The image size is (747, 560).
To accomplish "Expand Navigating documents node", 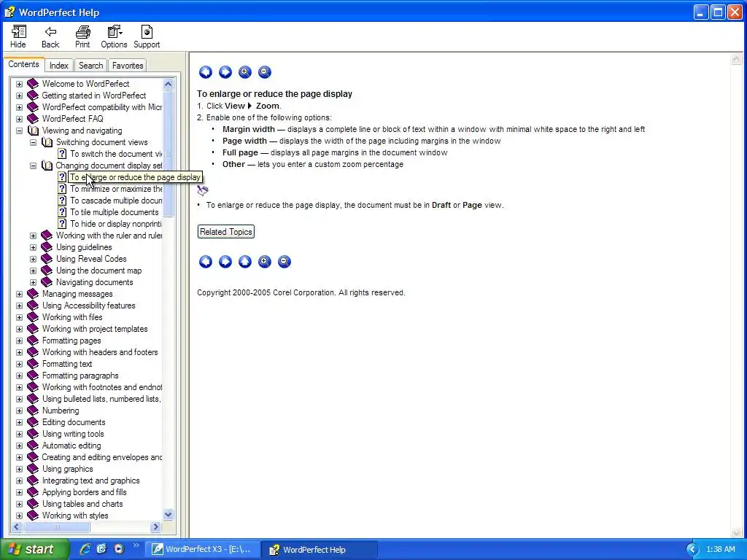I will 33,282.
